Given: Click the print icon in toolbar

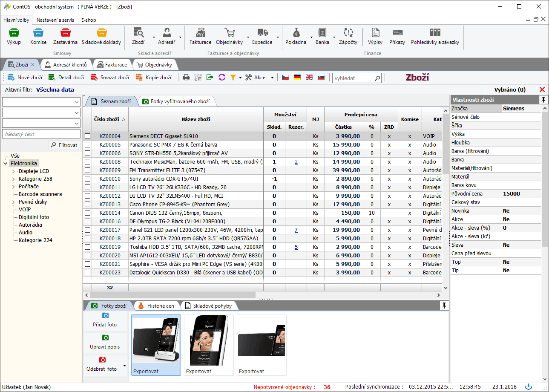Looking at the screenshot, I should click(186, 77).
